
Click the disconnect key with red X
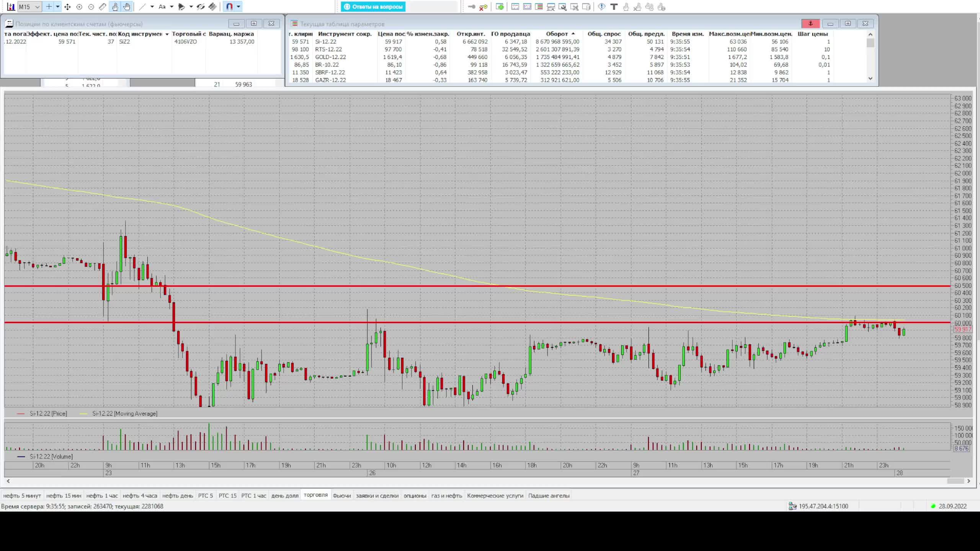[x=483, y=7]
